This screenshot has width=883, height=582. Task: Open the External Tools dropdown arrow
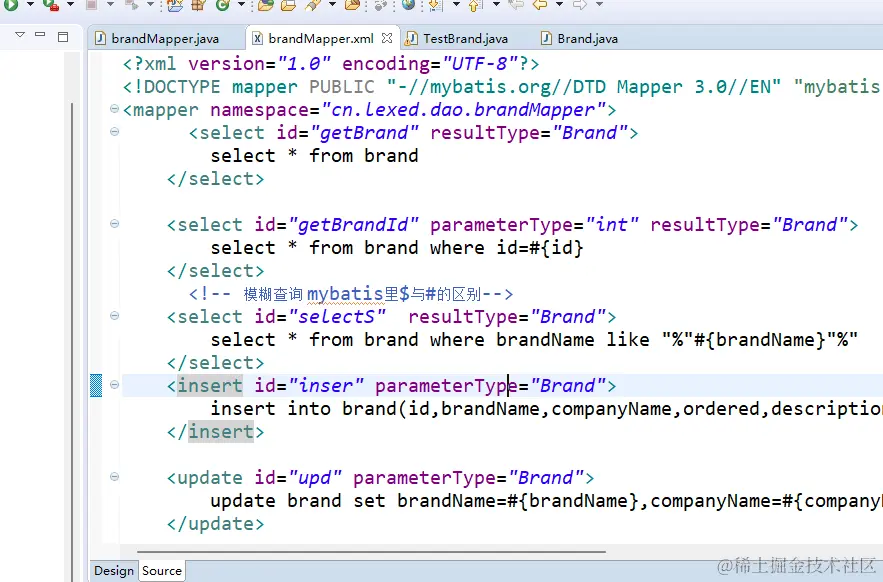click(x=70, y=5)
